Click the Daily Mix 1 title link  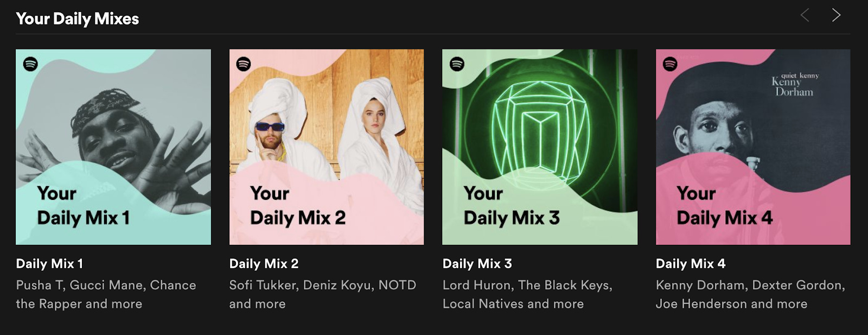49,264
